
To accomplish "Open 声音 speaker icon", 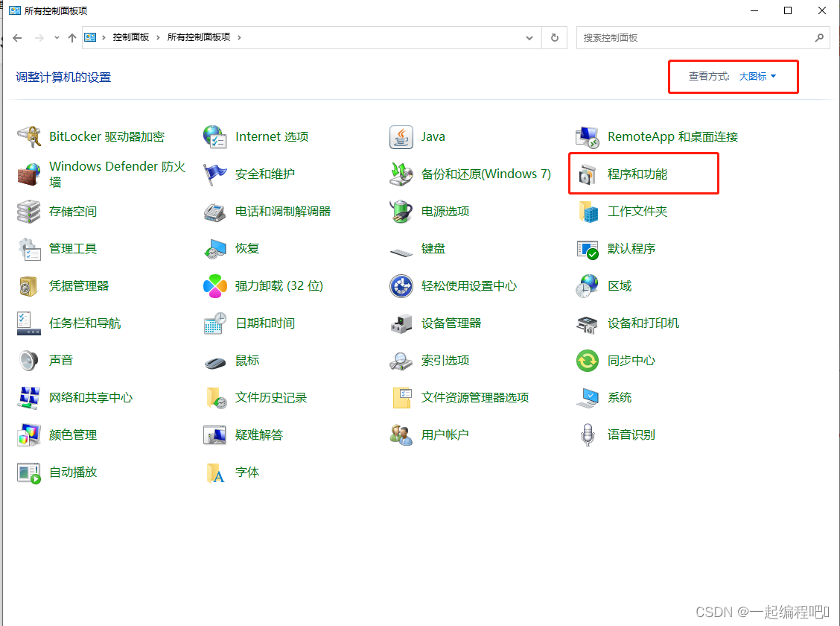I will pos(29,360).
